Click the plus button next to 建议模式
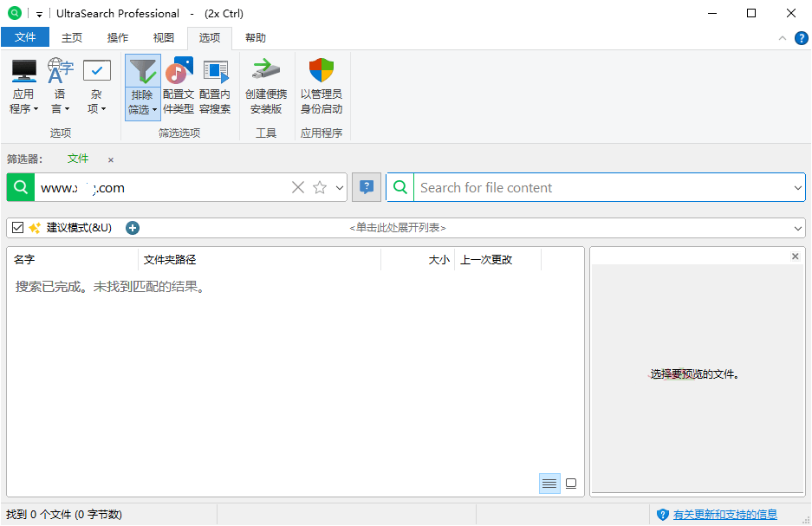Viewport: 812px width, 526px height. [x=132, y=227]
